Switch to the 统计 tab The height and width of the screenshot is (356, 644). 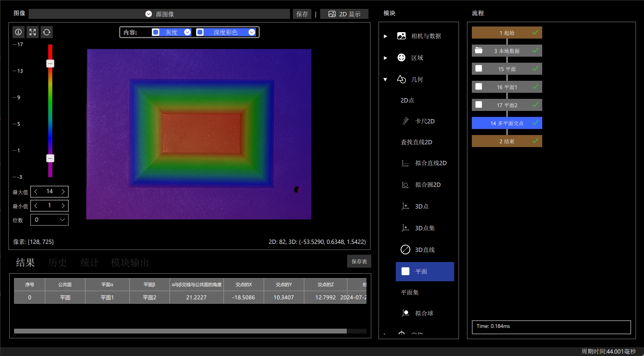(90, 262)
